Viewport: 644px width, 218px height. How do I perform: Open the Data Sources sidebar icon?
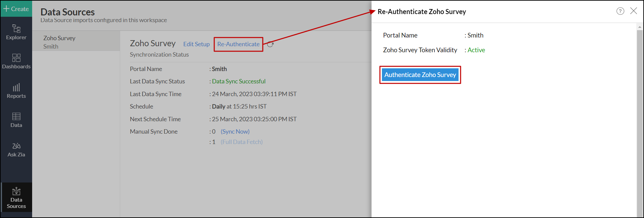coord(16,198)
